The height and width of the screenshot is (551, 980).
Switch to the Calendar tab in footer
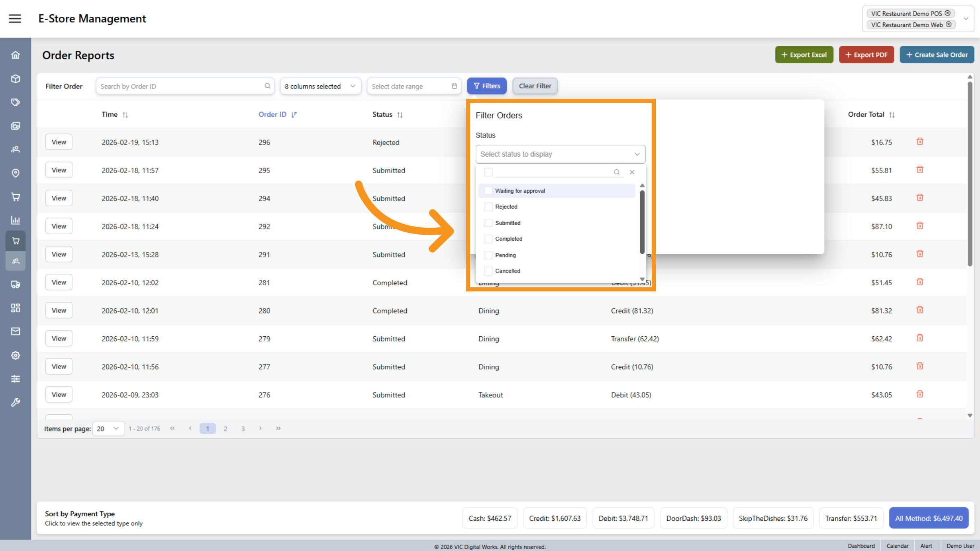point(897,546)
